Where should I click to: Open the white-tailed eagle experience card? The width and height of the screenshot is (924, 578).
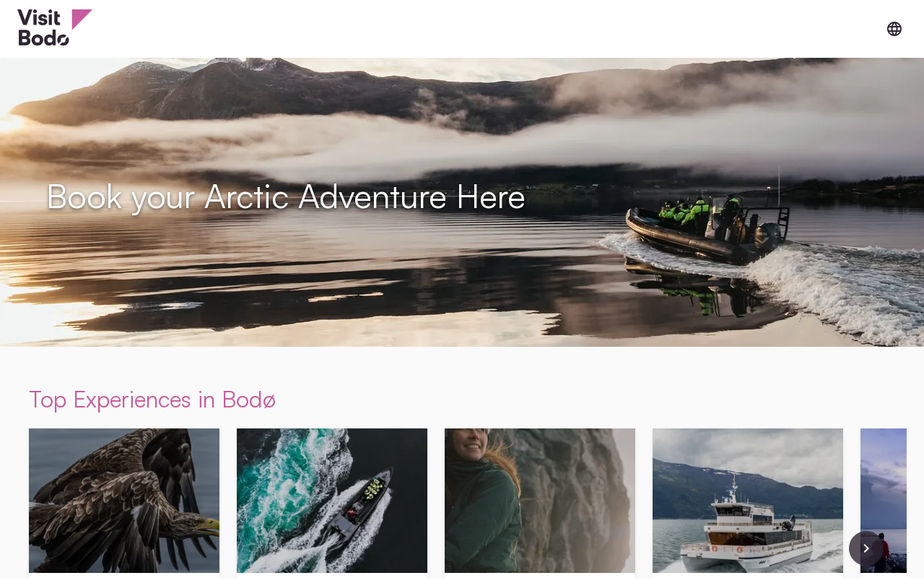pos(124,503)
